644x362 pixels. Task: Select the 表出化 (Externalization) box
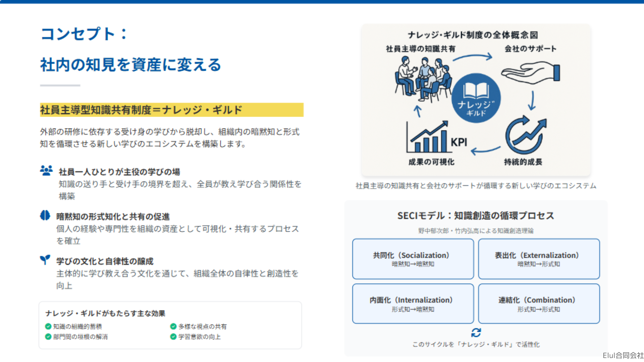click(539, 259)
